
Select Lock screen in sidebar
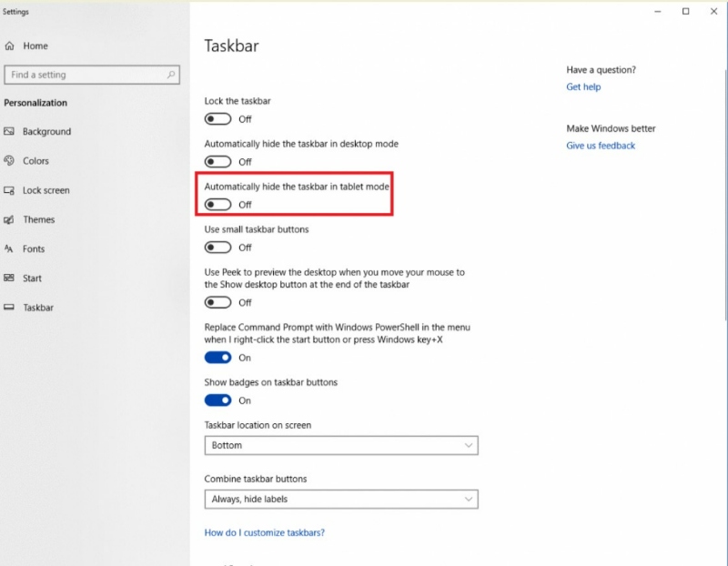pyautogui.click(x=46, y=190)
